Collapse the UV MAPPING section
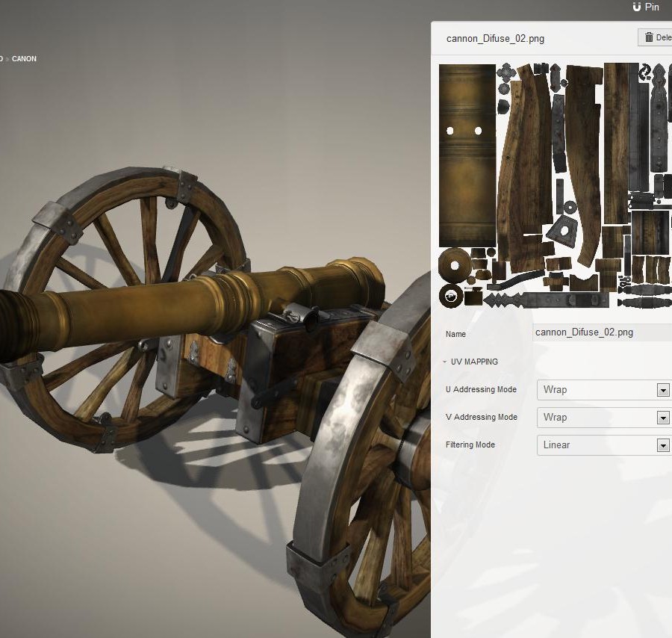Screen dimensions: 672x638 click(x=445, y=362)
